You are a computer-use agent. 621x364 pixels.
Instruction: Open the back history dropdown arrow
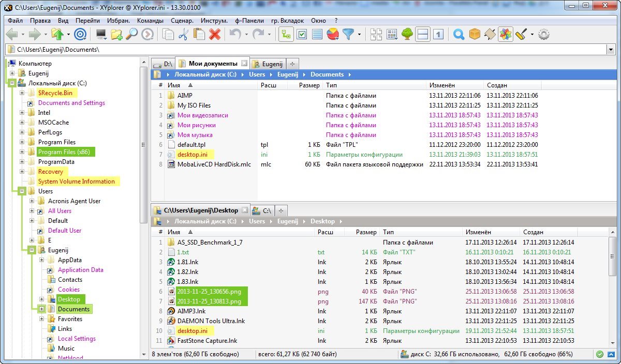(23, 35)
